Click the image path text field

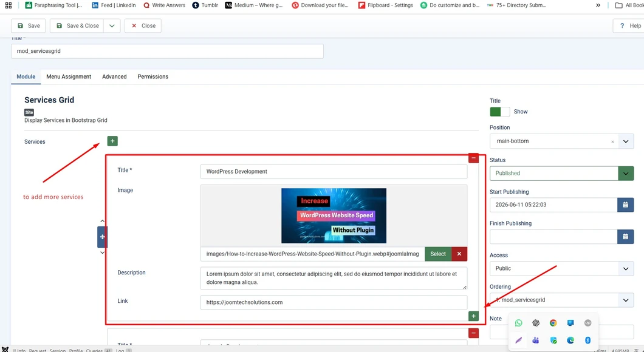312,254
